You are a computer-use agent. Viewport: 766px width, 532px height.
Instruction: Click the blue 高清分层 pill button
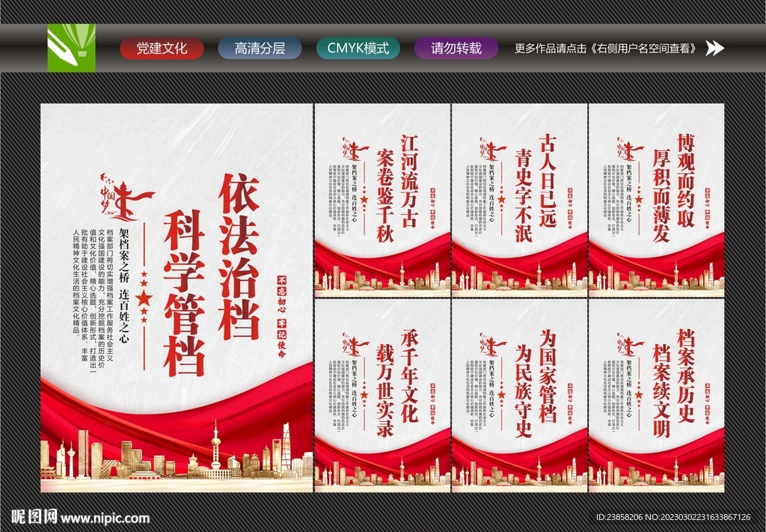point(260,49)
